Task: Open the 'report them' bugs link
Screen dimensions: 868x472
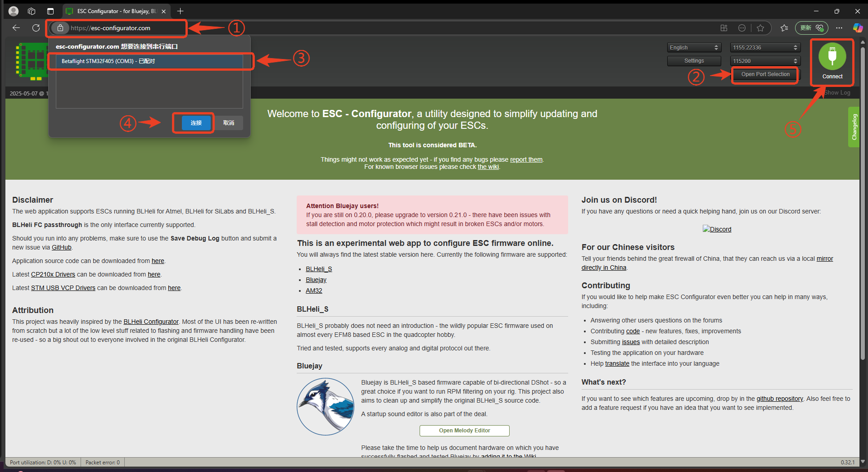Action: (526, 159)
